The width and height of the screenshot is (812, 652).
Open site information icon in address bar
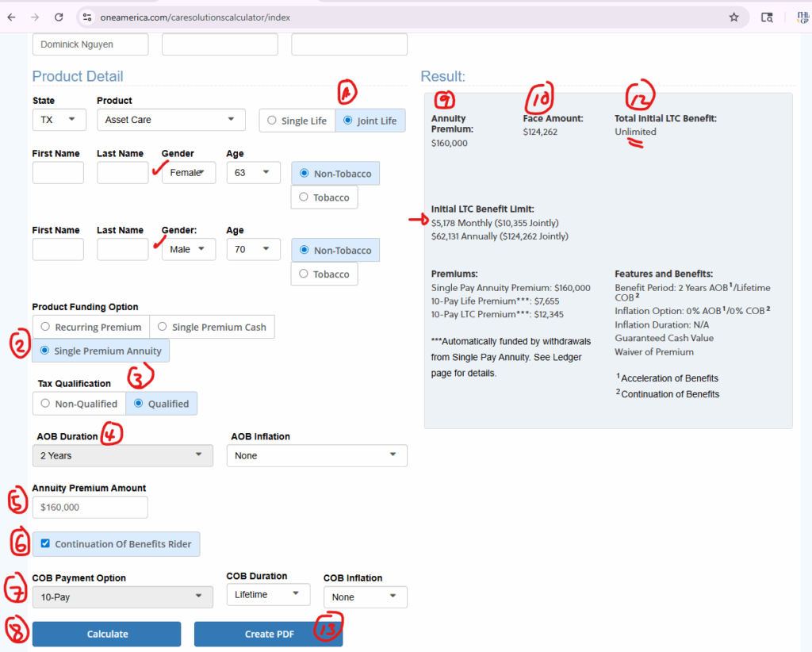pyautogui.click(x=86, y=17)
